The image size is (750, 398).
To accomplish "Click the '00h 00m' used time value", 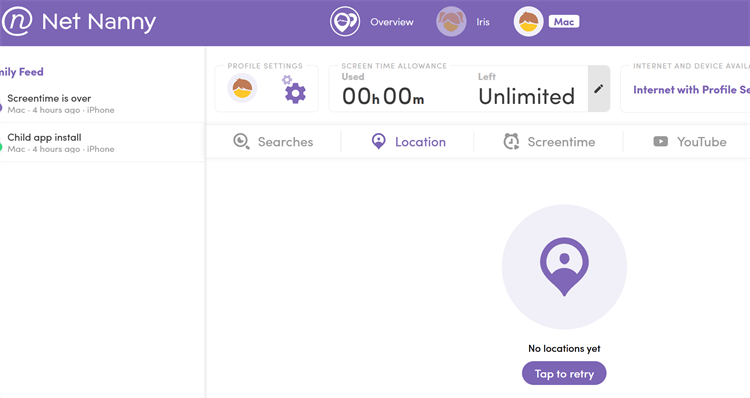I will click(383, 97).
